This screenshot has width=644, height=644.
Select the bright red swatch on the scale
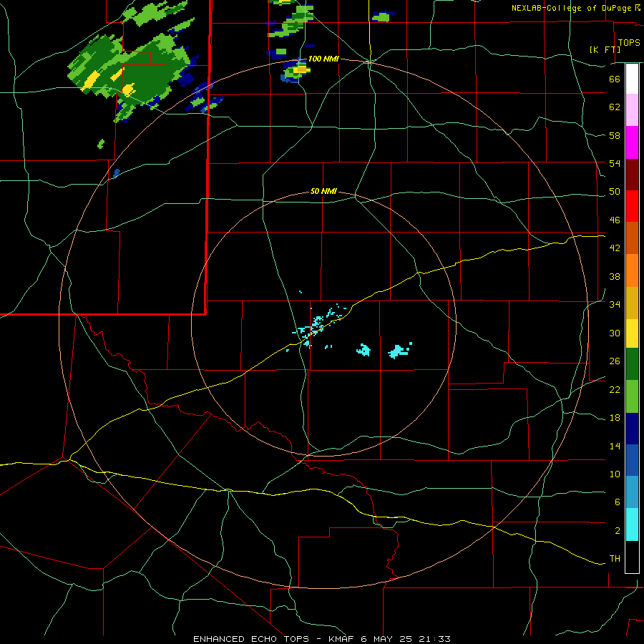[x=632, y=206]
